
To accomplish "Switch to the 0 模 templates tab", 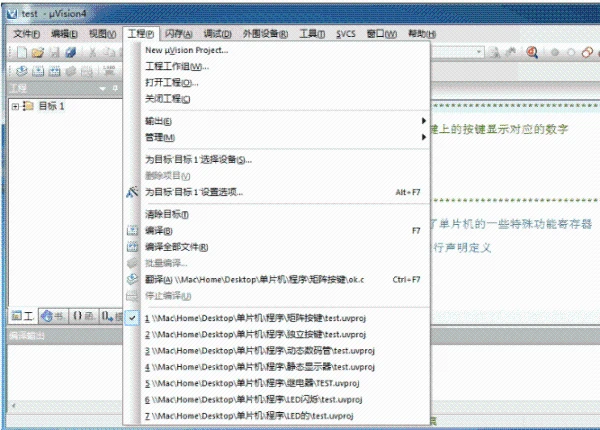I will 112,316.
